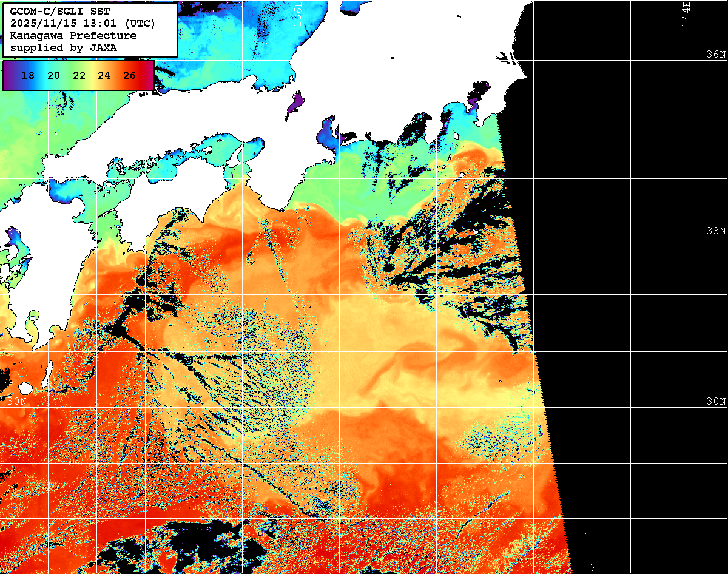Viewport: 728px width, 574px height.
Task: Click the 2025/11/15 13:01 (UTC) timestamp
Action: pyautogui.click(x=83, y=24)
